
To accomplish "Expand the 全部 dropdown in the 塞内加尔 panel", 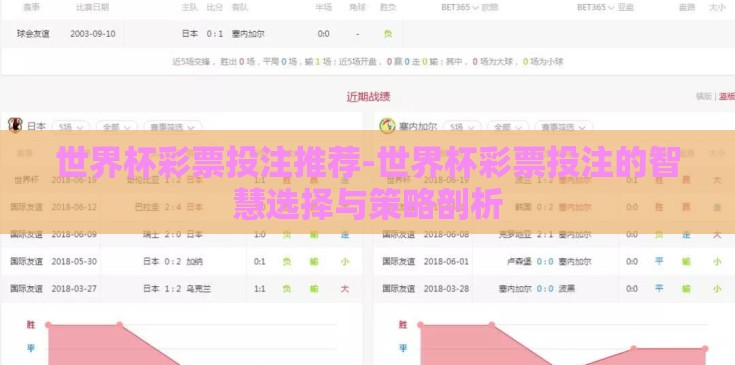I will (508, 127).
